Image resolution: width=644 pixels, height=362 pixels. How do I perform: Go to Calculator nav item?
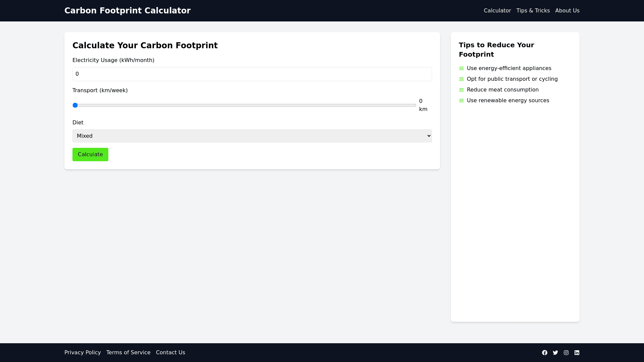(x=497, y=11)
